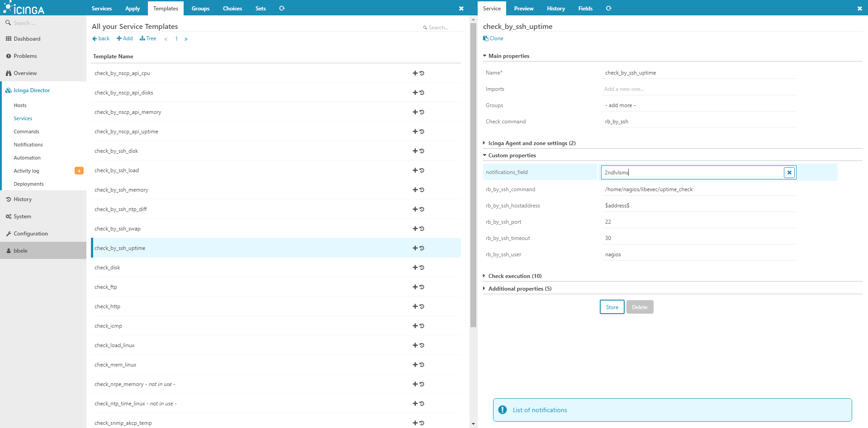868x428 pixels.
Task: Click the add (+) icon beside check_ftp
Action: pos(415,287)
